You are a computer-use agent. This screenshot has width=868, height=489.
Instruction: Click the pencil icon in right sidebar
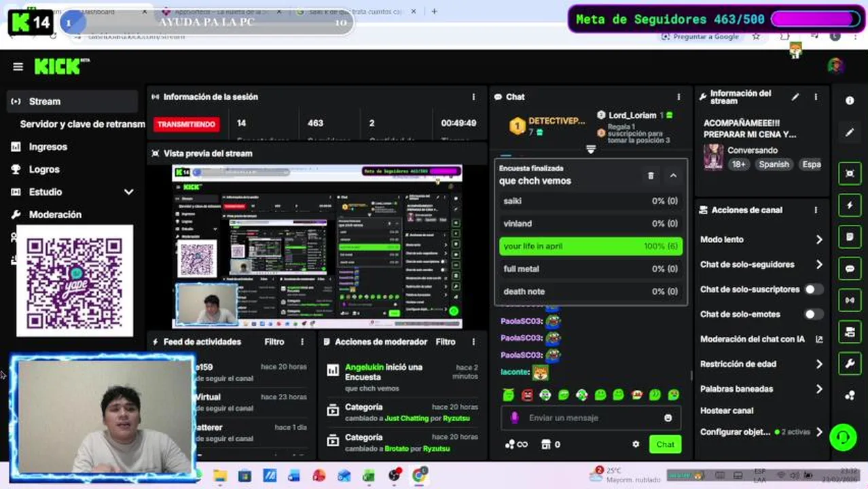(850, 133)
